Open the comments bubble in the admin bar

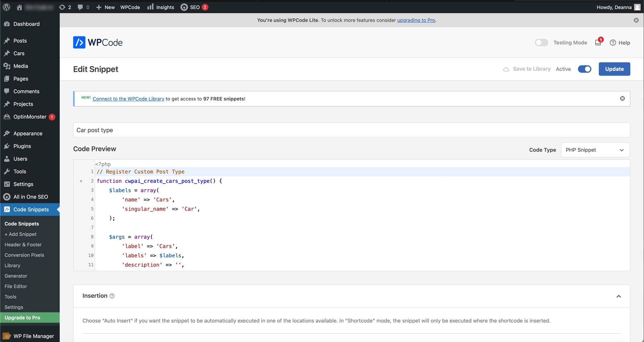click(83, 7)
